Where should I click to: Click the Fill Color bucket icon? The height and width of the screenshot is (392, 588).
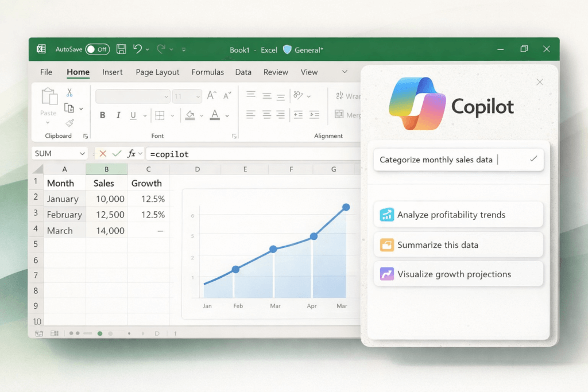(x=190, y=115)
